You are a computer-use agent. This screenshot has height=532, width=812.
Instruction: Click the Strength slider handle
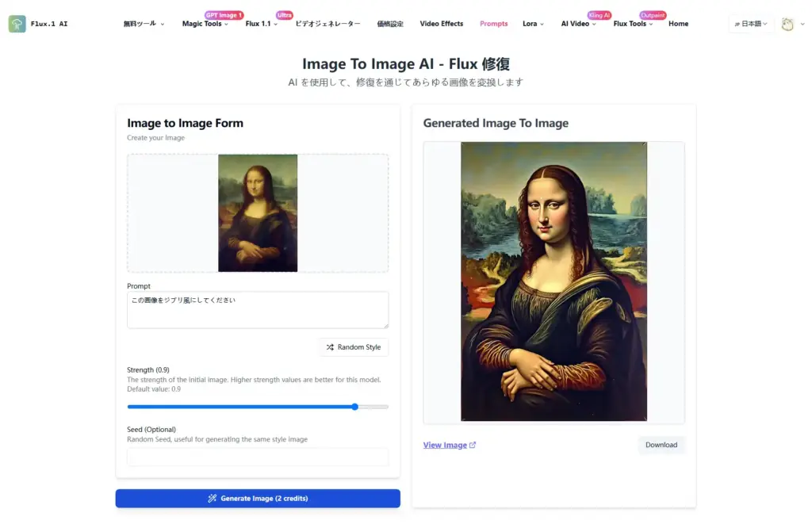click(354, 407)
